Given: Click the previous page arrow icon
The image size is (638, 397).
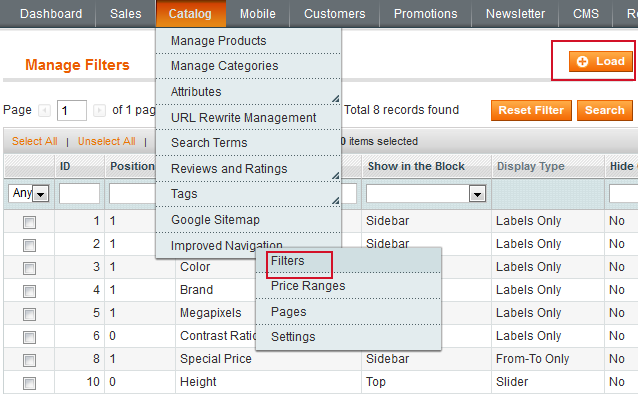Looking at the screenshot, I should click(x=44, y=110).
